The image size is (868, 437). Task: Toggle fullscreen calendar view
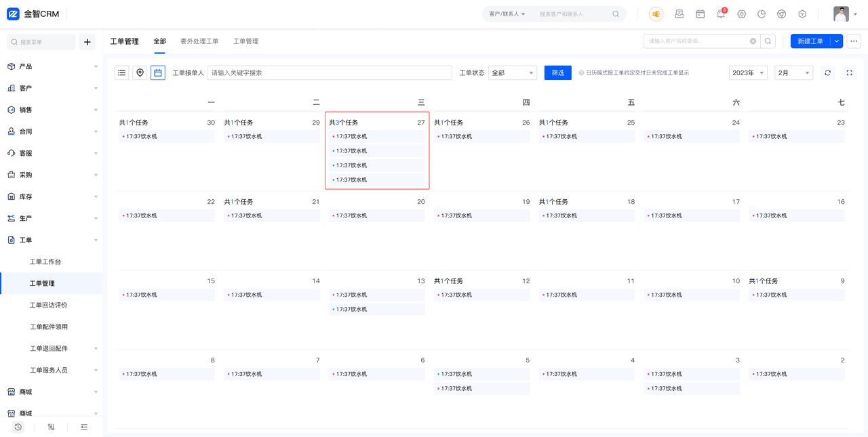(849, 72)
